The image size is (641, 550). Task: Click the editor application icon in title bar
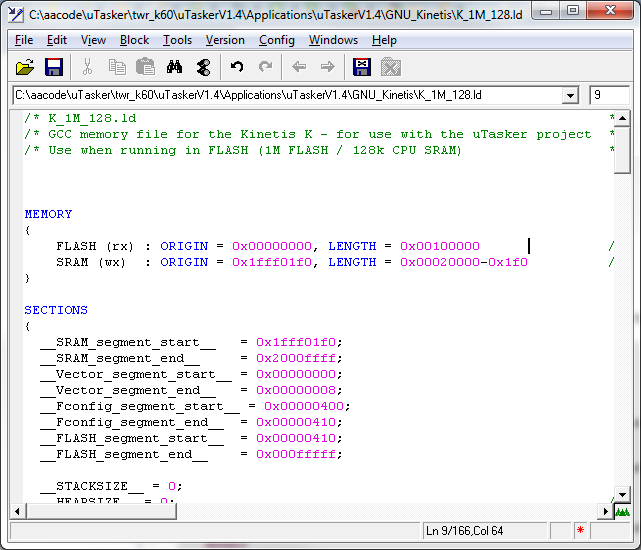16,15
